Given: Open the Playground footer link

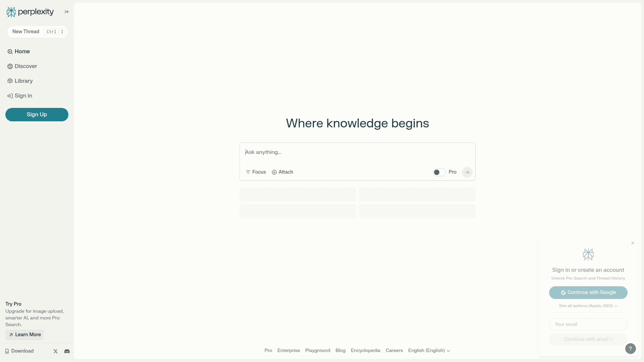Looking at the screenshot, I should click(x=317, y=351).
